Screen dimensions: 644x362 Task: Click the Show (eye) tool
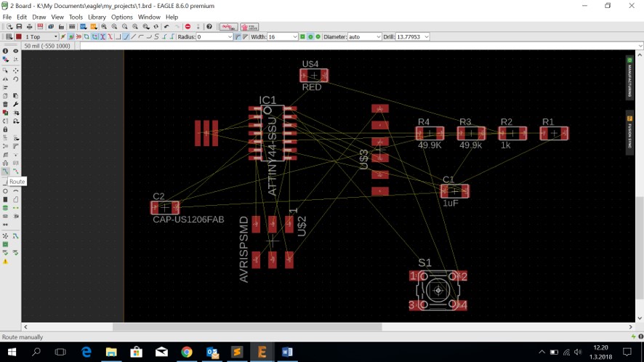point(15,51)
